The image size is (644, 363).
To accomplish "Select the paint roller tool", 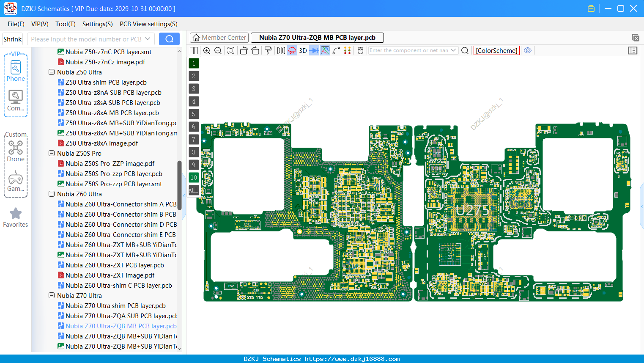I will tap(268, 50).
